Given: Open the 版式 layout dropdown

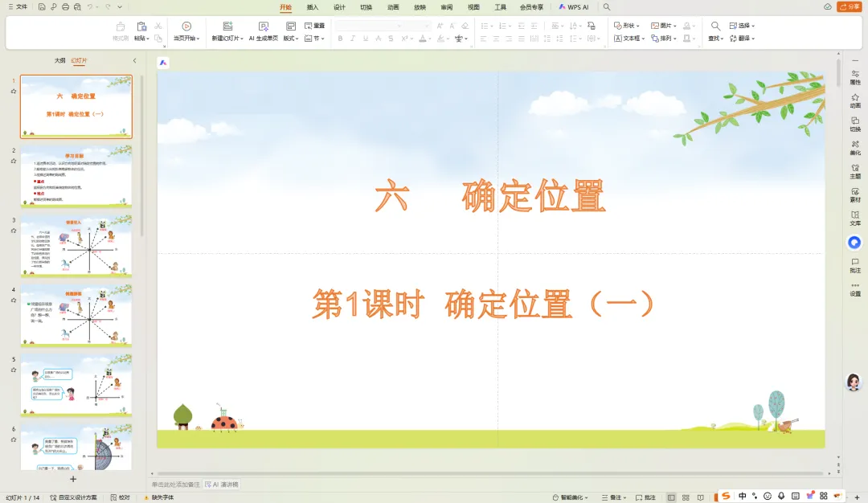Looking at the screenshot, I should 291,39.
